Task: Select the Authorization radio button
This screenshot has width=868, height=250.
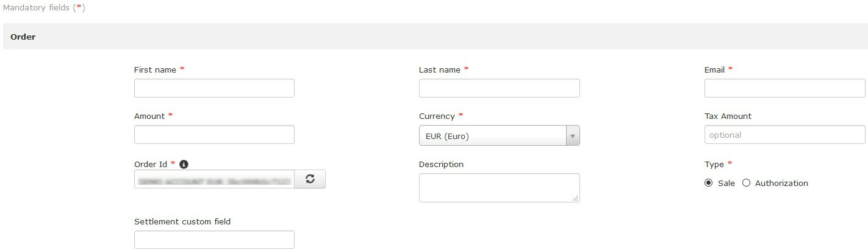Action: click(x=746, y=183)
